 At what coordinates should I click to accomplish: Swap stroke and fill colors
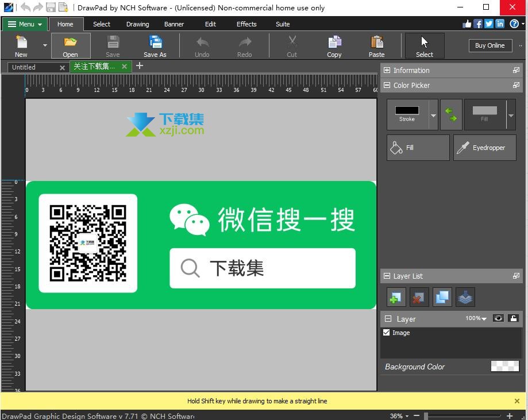pos(451,114)
